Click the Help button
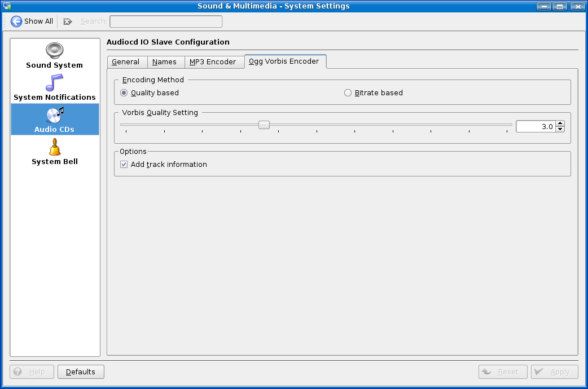 (x=32, y=372)
